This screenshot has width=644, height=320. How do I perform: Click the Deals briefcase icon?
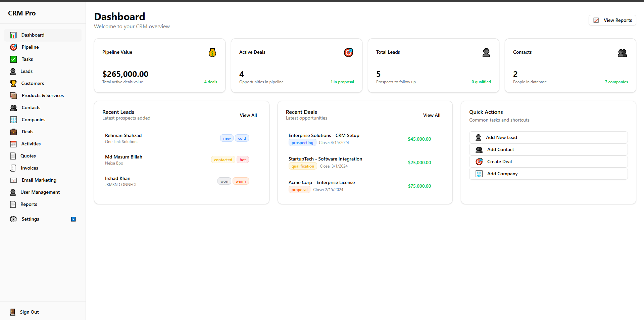[x=13, y=132]
